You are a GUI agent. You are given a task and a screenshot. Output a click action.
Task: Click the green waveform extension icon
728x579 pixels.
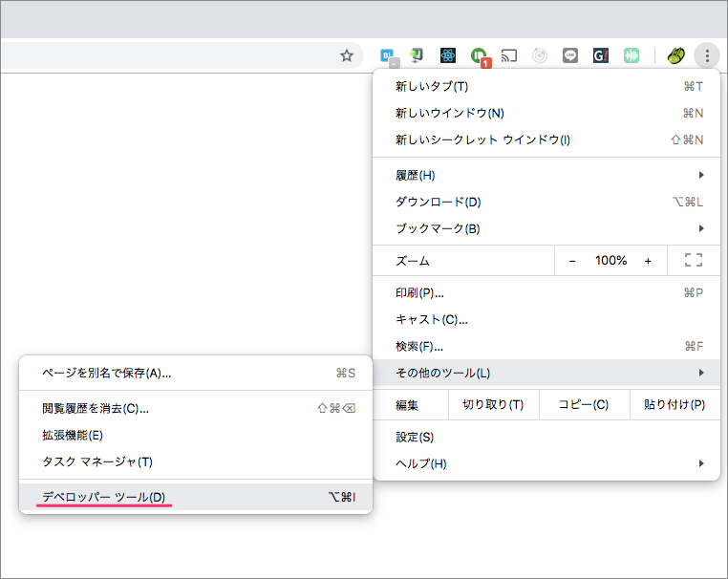point(632,55)
